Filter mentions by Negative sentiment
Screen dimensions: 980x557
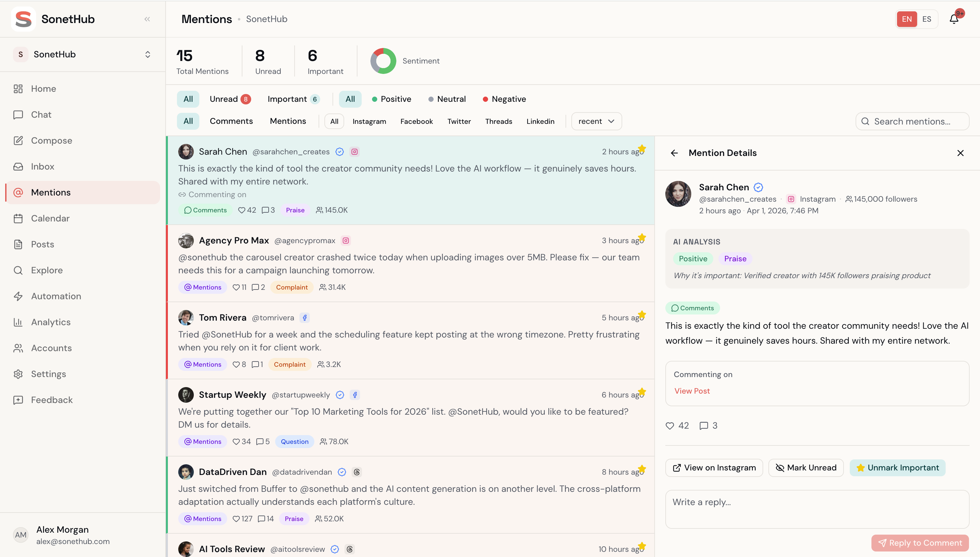pyautogui.click(x=504, y=99)
